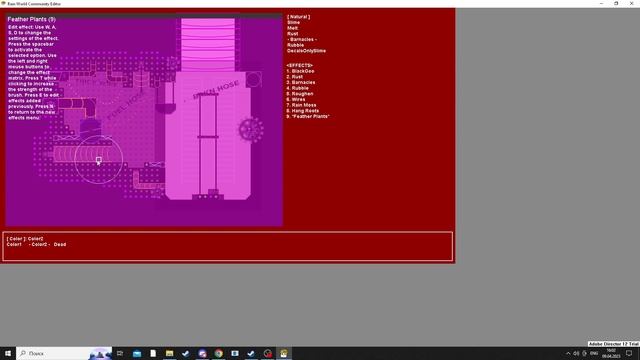Image resolution: width=640 pixels, height=360 pixels.
Task: Switch the ENG input language indicator
Action: pyautogui.click(x=594, y=353)
